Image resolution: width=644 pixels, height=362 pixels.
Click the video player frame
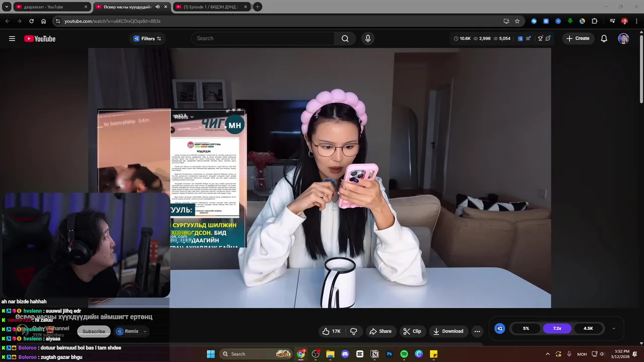click(319, 177)
